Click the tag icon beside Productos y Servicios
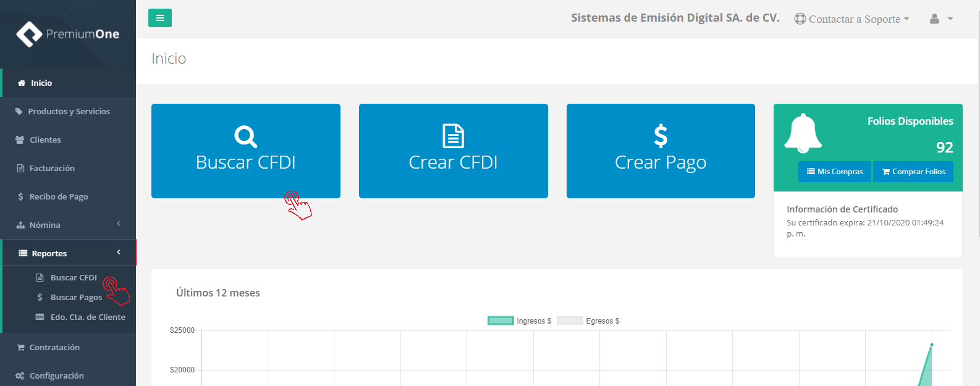The image size is (980, 386). coord(19,111)
